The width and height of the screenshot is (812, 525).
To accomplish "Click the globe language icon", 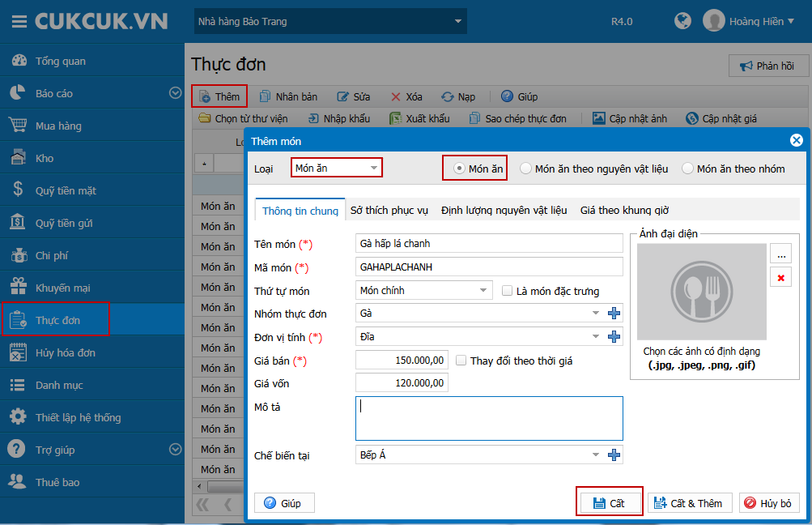I will point(682,21).
